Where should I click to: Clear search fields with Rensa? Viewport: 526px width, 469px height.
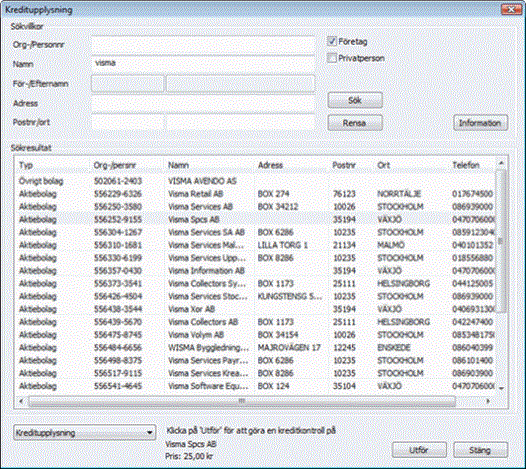click(x=355, y=123)
